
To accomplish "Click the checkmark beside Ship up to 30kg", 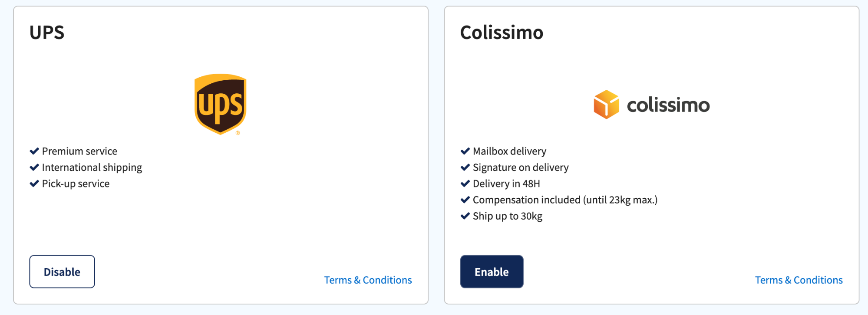I will tap(465, 216).
